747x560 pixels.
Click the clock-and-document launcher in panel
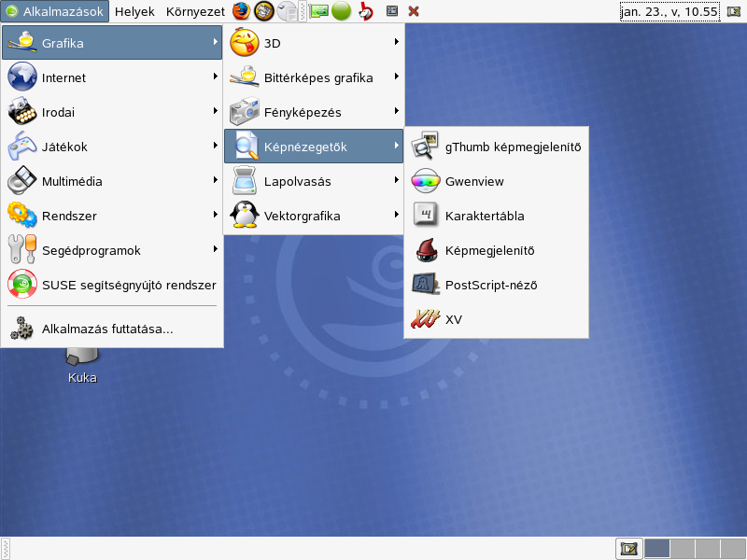[x=287, y=11]
